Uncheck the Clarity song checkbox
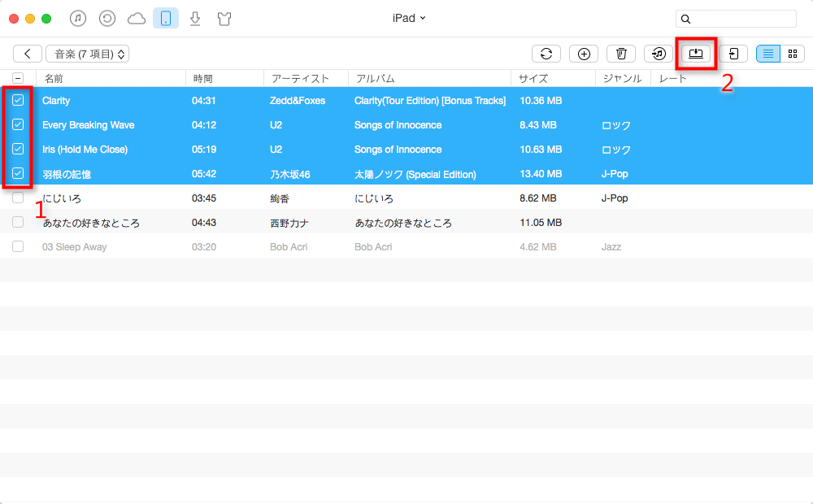The image size is (813, 504). [18, 100]
